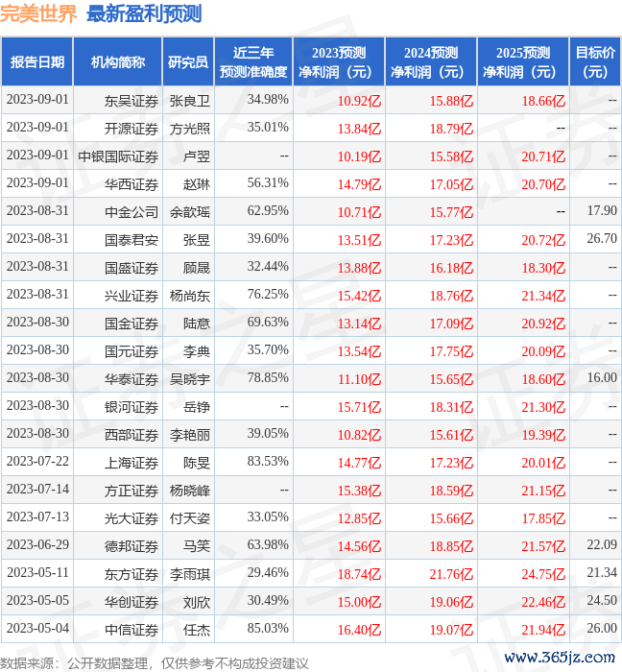Click the 18.74亿 2023 profit value
The width and height of the screenshot is (622, 672).
point(359,574)
